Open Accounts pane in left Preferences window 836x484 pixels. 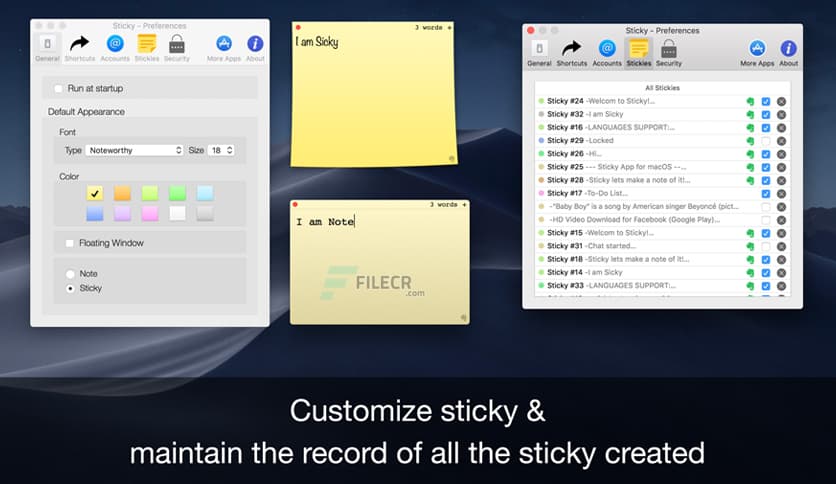point(115,48)
